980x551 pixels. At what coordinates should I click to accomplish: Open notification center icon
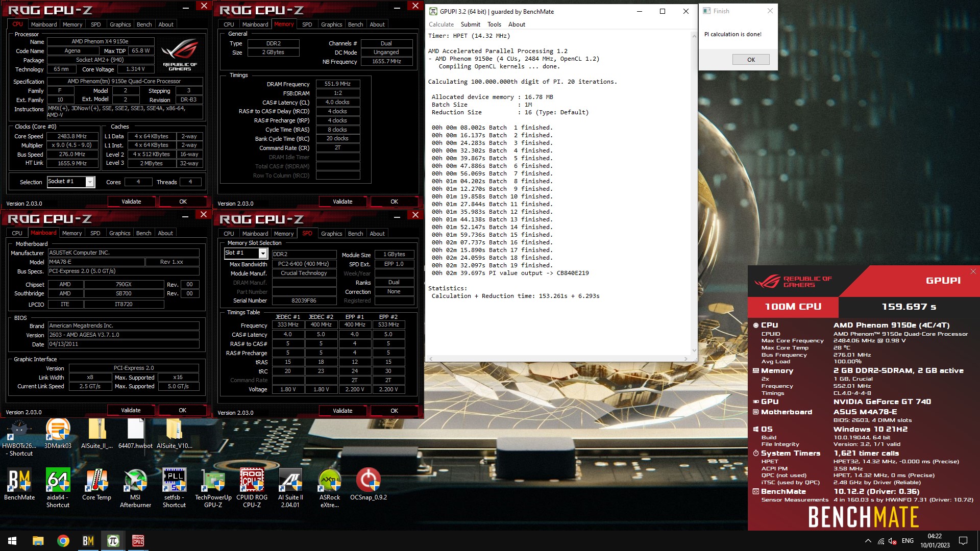963,541
